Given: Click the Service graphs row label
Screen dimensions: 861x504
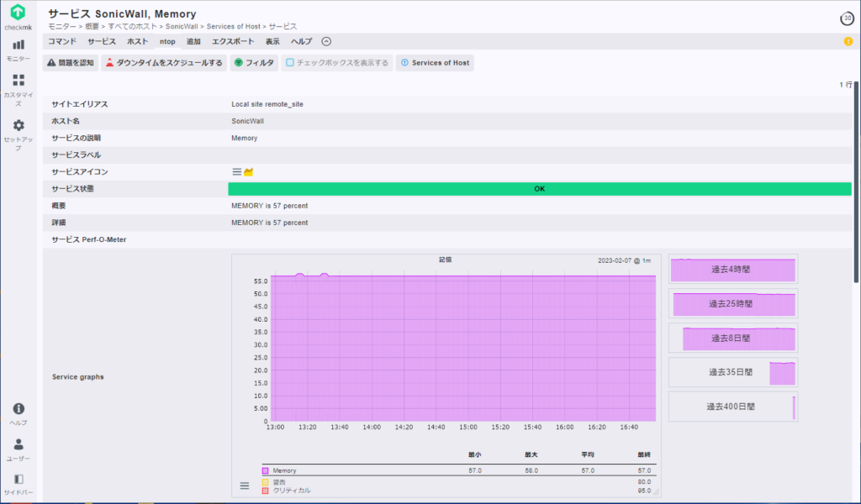Looking at the screenshot, I should pyautogui.click(x=78, y=377).
